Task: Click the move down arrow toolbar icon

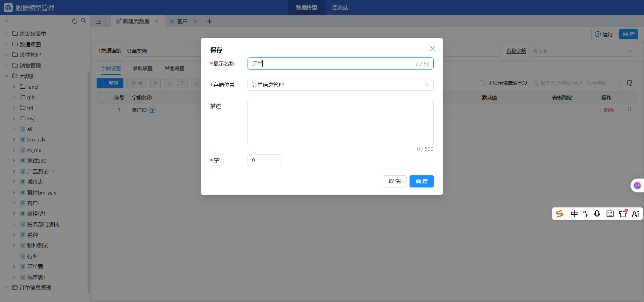Action: point(169,83)
